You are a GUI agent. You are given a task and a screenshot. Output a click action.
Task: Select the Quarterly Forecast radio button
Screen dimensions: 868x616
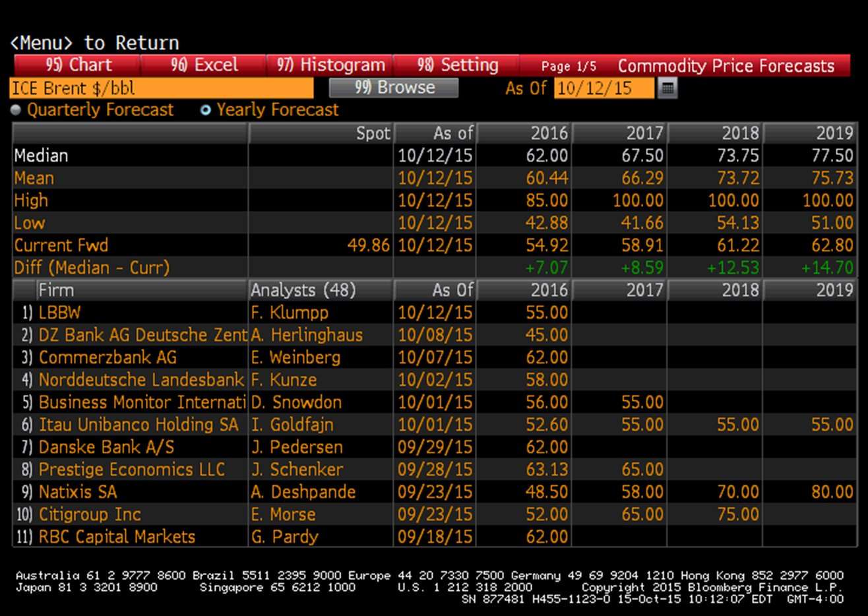point(16,110)
